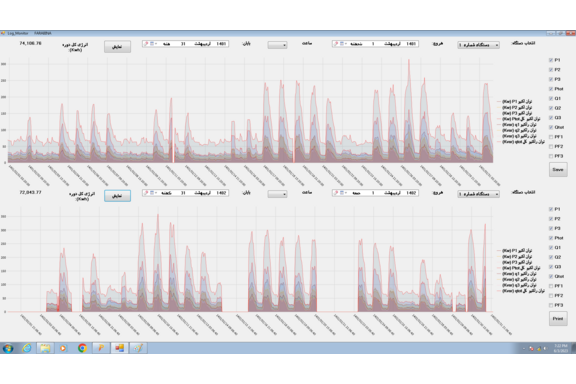Click the taskbar clock showing 7:22 PM

(x=561, y=348)
